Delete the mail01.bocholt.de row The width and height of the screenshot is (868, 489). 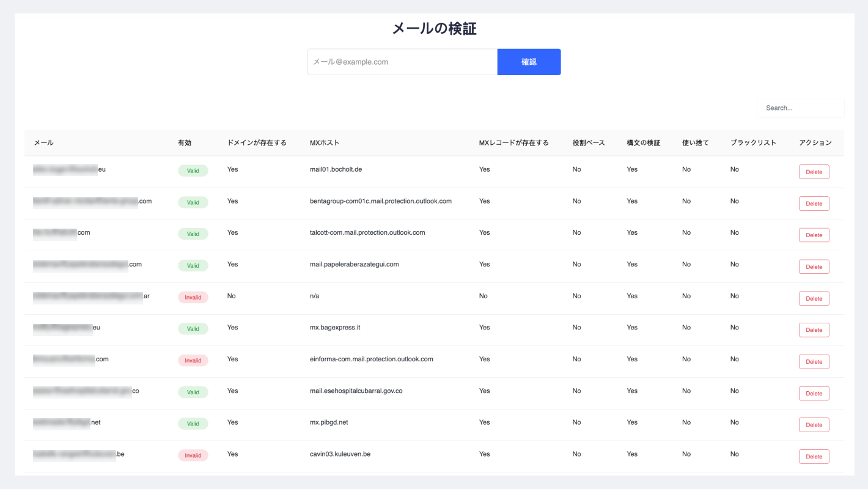click(814, 172)
